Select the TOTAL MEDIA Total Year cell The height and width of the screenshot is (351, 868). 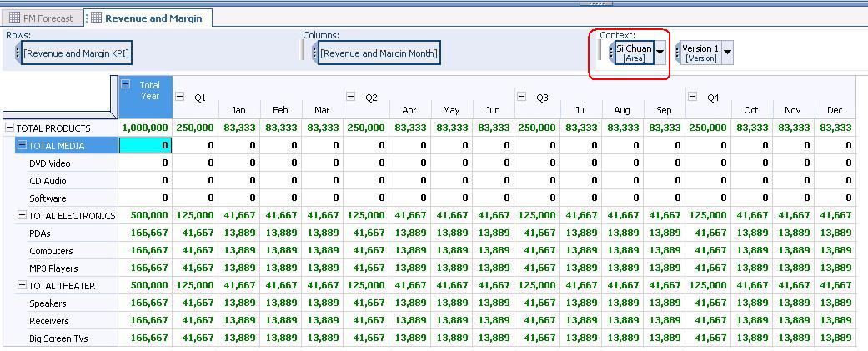coord(145,146)
